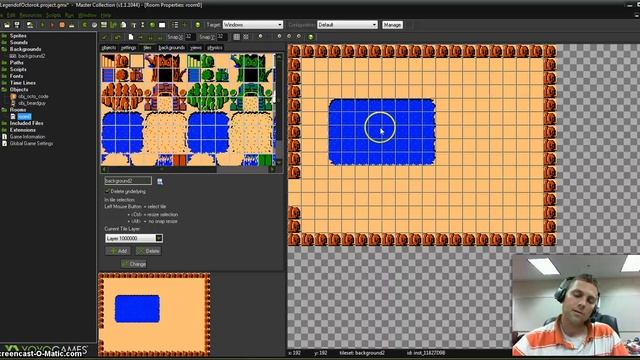Confirm room changes with the green checkmark
Viewport: 640px width, 360px height.
tap(104, 37)
